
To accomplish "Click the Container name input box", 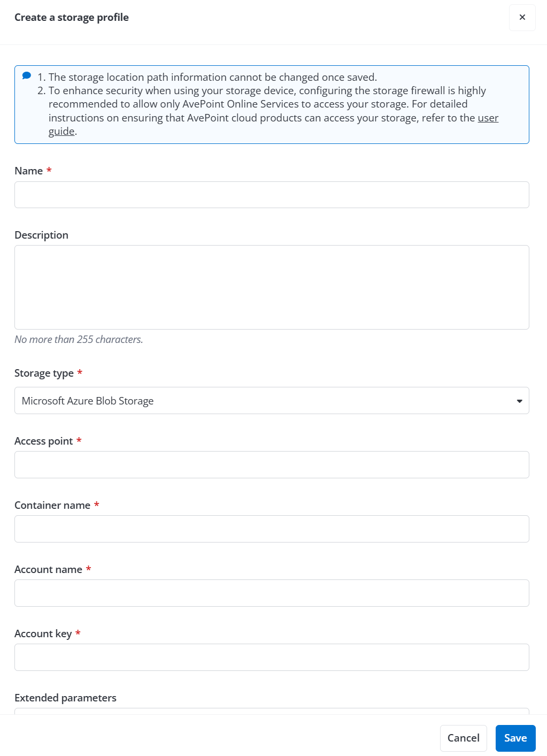I will click(272, 529).
